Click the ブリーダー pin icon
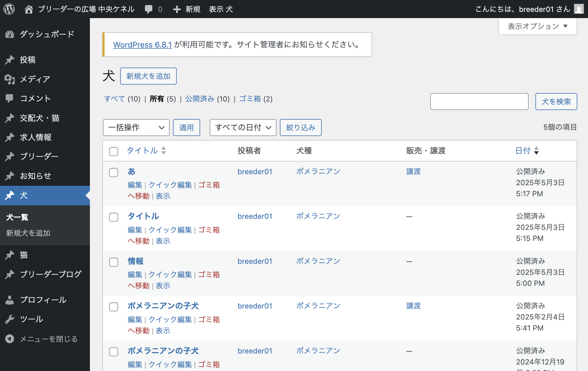This screenshot has width=588, height=371. (x=10, y=156)
